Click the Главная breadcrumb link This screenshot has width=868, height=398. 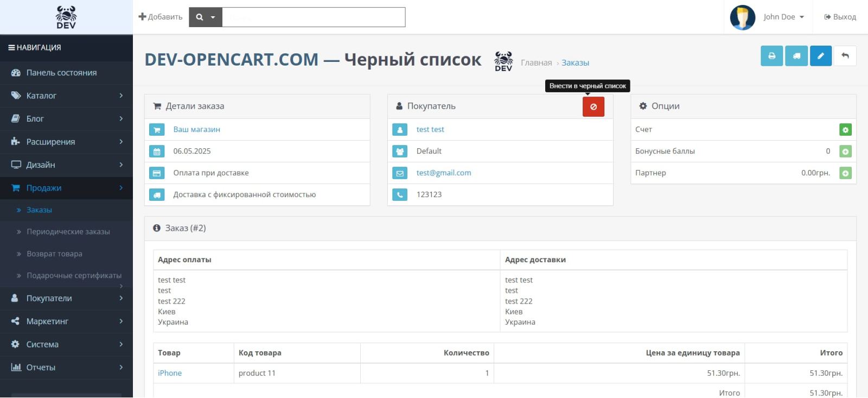coord(536,63)
